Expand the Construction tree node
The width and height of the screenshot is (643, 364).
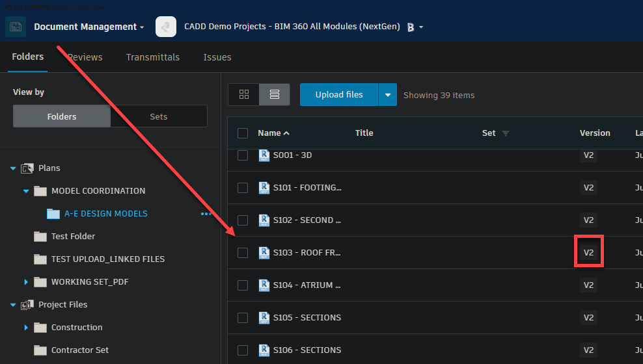pyautogui.click(x=26, y=328)
